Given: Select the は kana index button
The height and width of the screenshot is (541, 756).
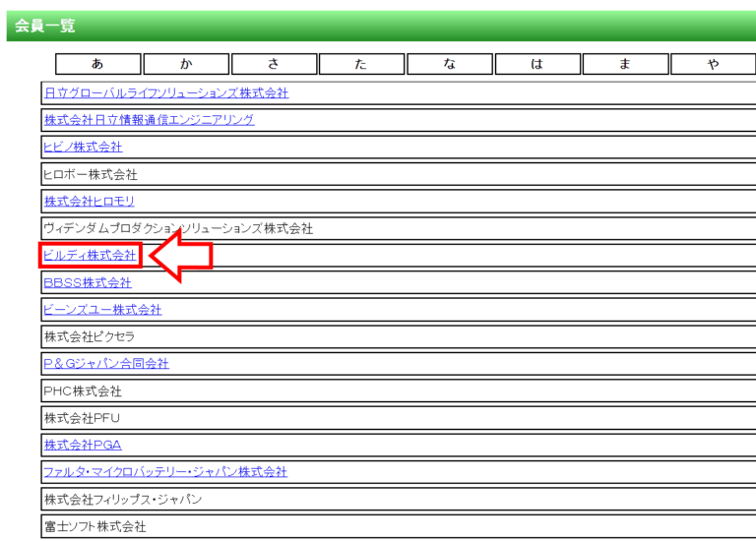Looking at the screenshot, I should tap(537, 64).
